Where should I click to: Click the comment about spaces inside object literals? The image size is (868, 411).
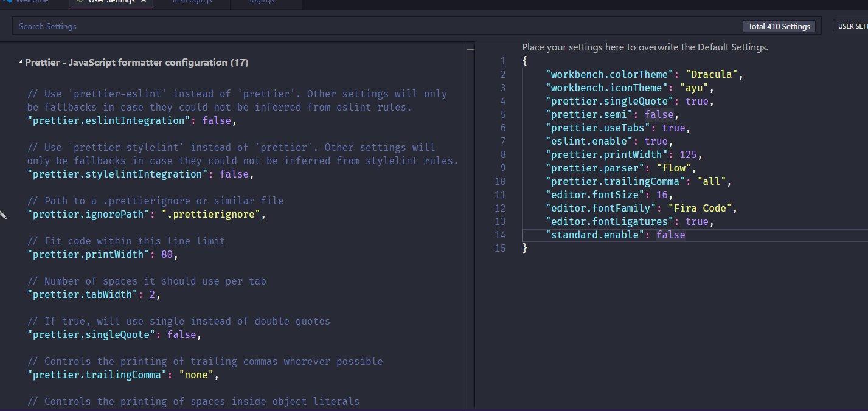point(193,401)
